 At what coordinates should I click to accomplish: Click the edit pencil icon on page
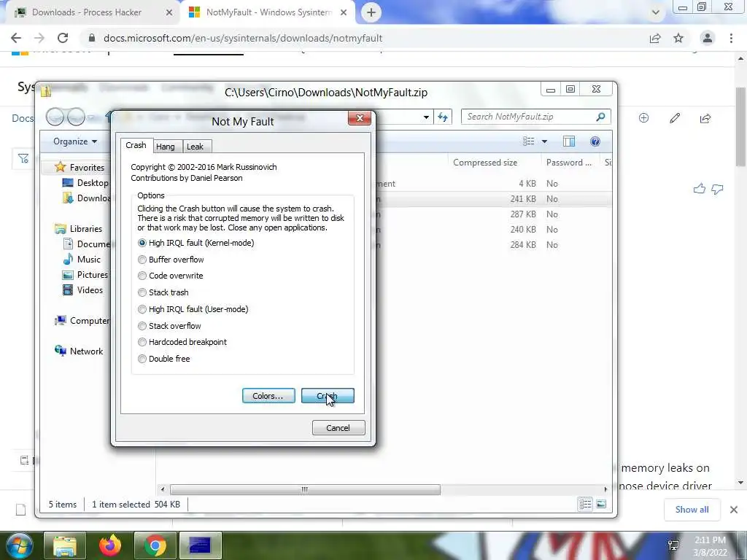click(675, 117)
